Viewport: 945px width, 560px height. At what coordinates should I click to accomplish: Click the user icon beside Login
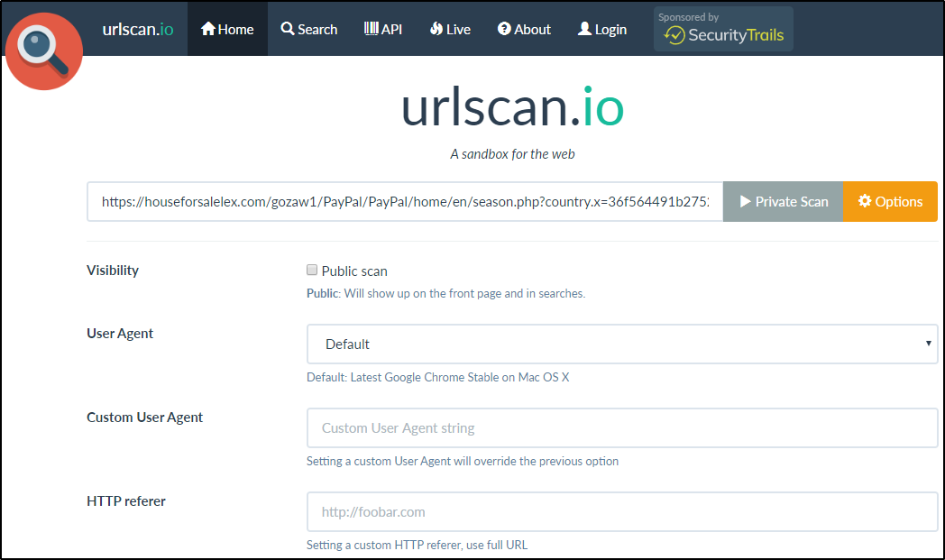(584, 28)
